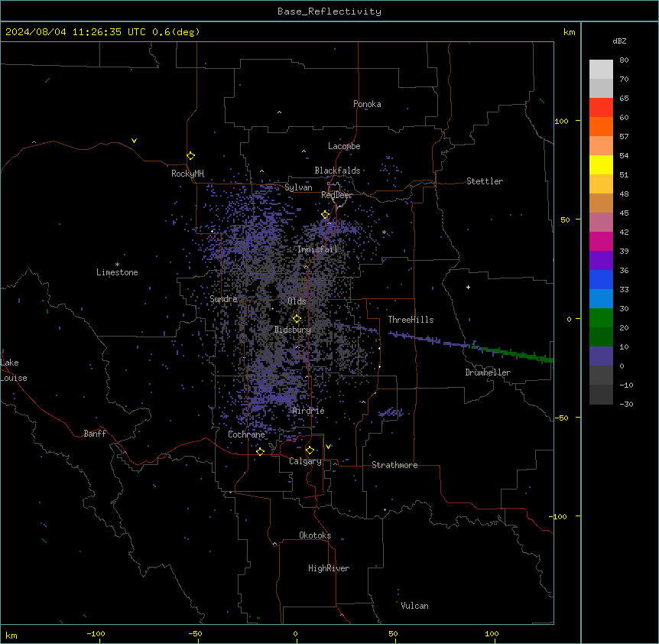
Task: Click the yellow diamond marker south of Cochrane
Action: click(x=260, y=451)
